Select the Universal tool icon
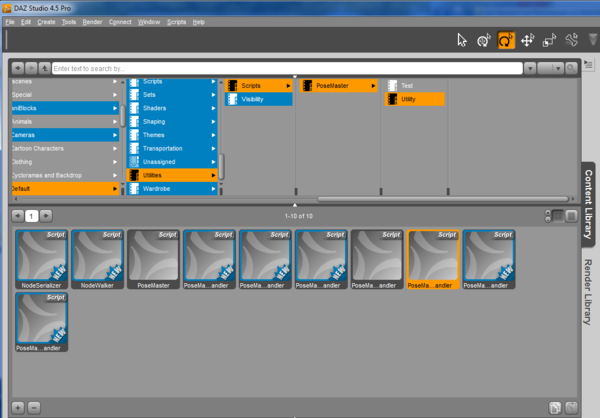The width and height of the screenshot is (600, 418). [x=484, y=40]
